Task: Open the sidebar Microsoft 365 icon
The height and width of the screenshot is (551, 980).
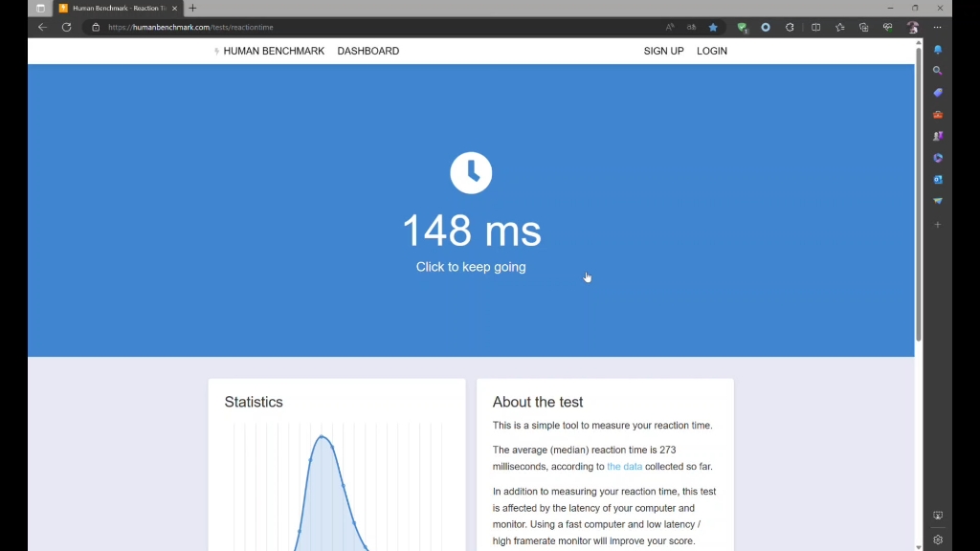Action: coord(938,158)
